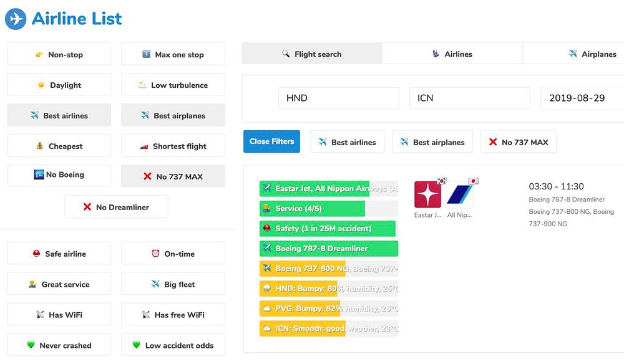Enable the No Boeing filter

(x=59, y=175)
